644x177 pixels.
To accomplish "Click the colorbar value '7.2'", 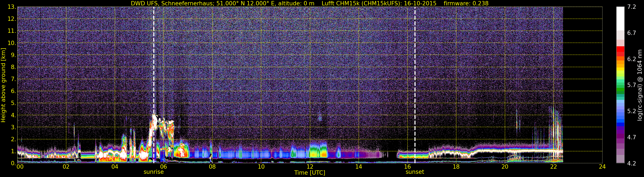I will click(x=632, y=7).
